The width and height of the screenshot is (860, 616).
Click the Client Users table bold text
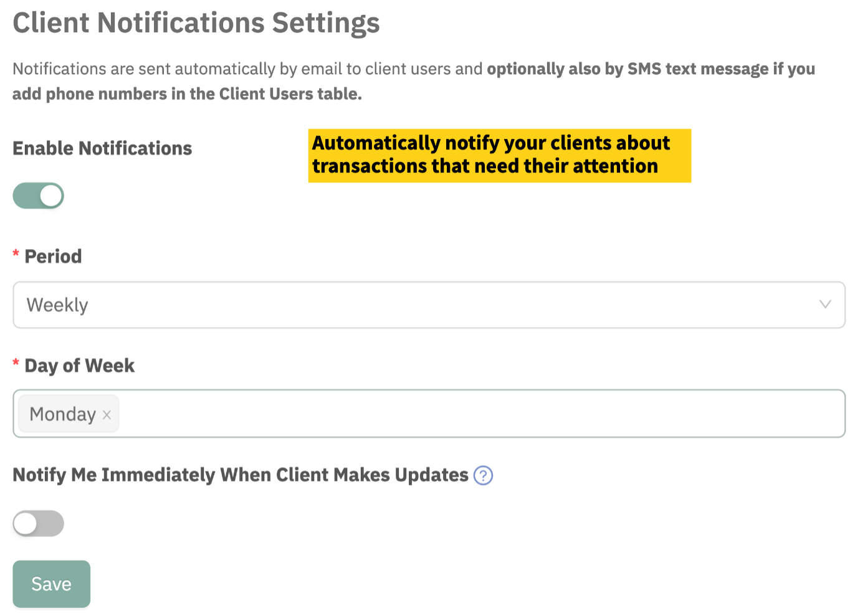[x=274, y=94]
